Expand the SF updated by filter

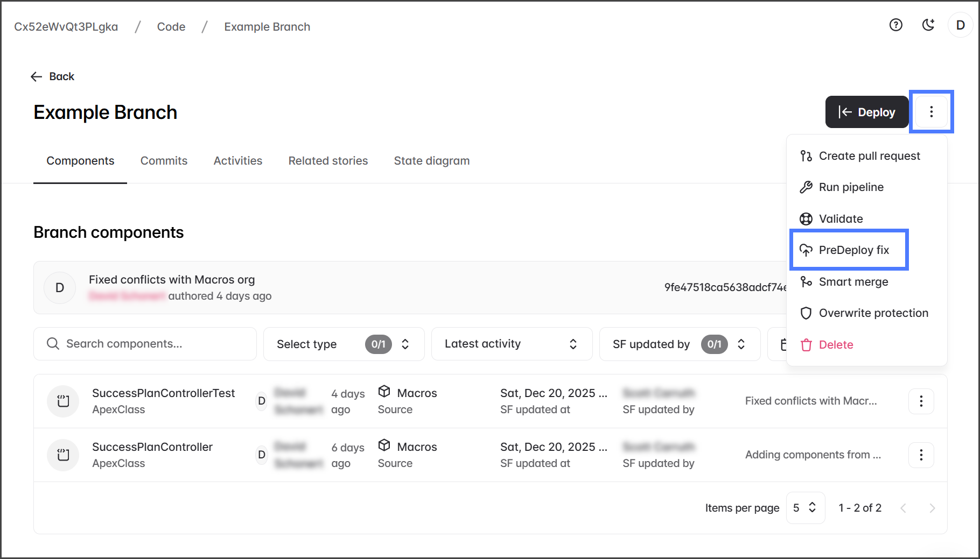point(679,344)
